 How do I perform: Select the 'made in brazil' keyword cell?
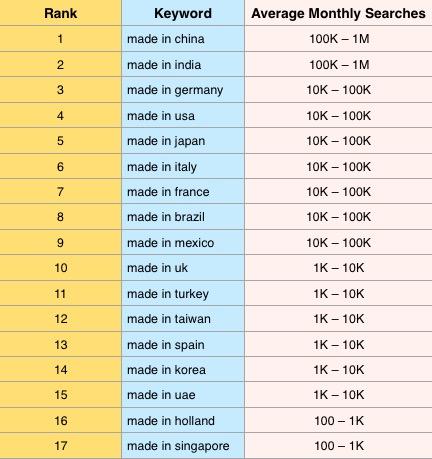183,217
